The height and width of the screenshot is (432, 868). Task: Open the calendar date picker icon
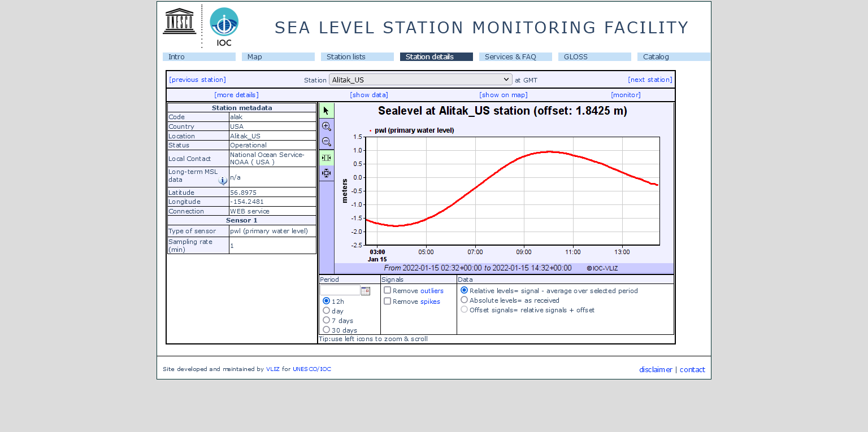click(x=366, y=291)
